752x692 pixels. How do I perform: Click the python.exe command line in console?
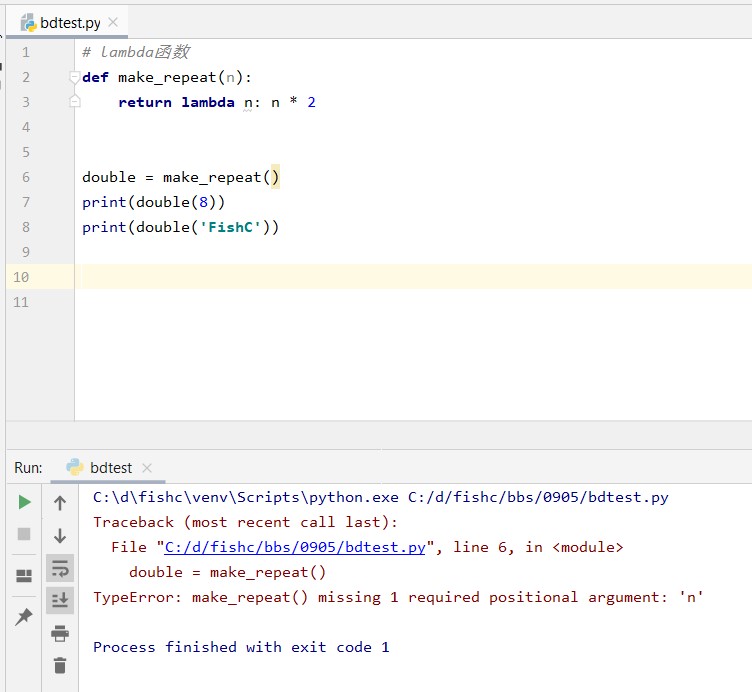click(380, 497)
